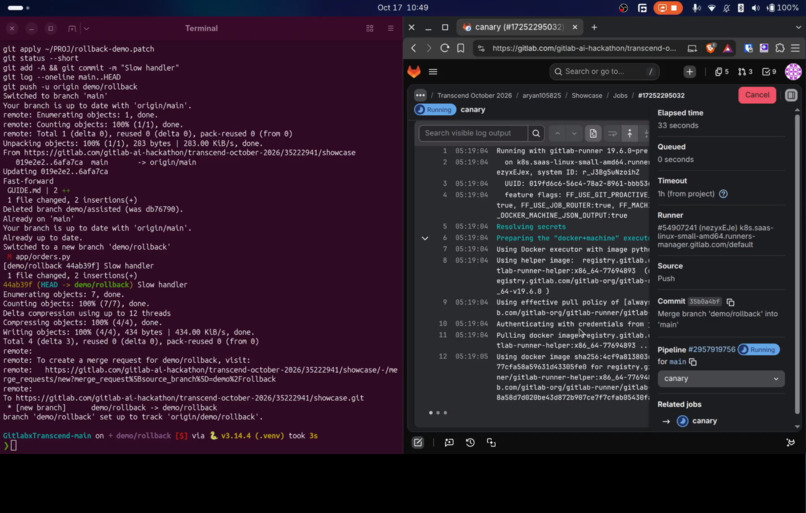
Task: Open assigned issues counter showing 5
Action: click(722, 72)
